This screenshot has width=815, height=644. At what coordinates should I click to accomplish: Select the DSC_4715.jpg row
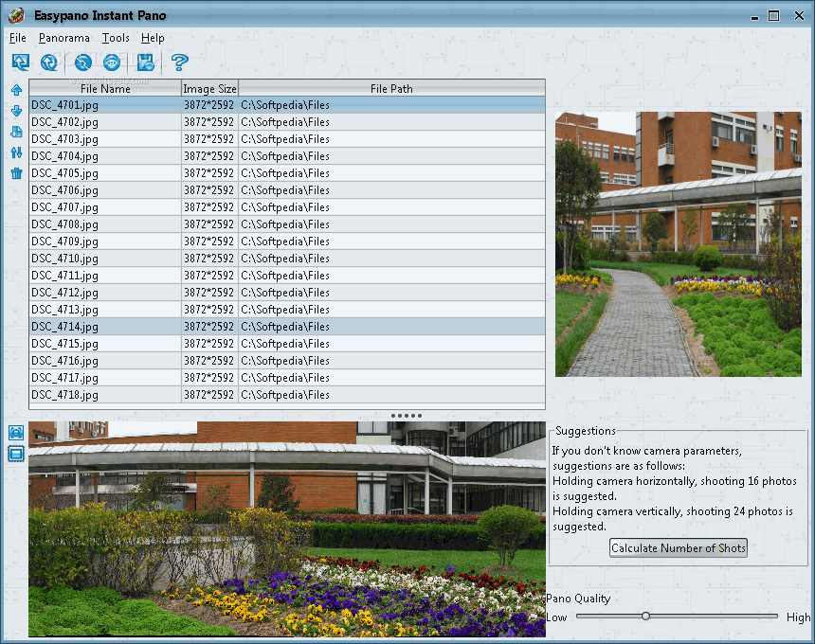click(x=287, y=344)
